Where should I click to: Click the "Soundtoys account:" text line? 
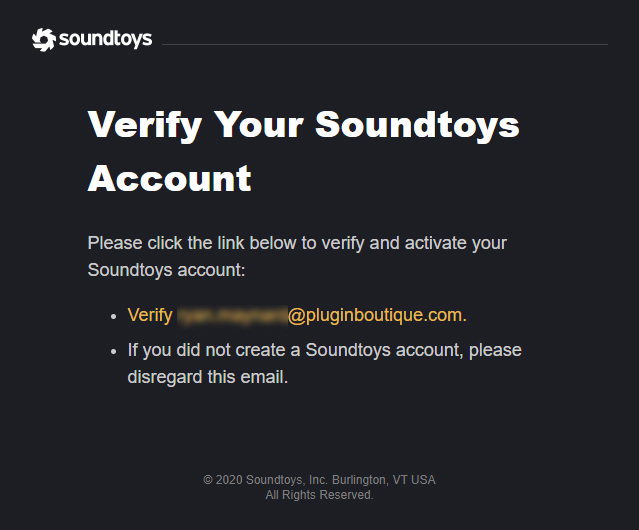166,270
